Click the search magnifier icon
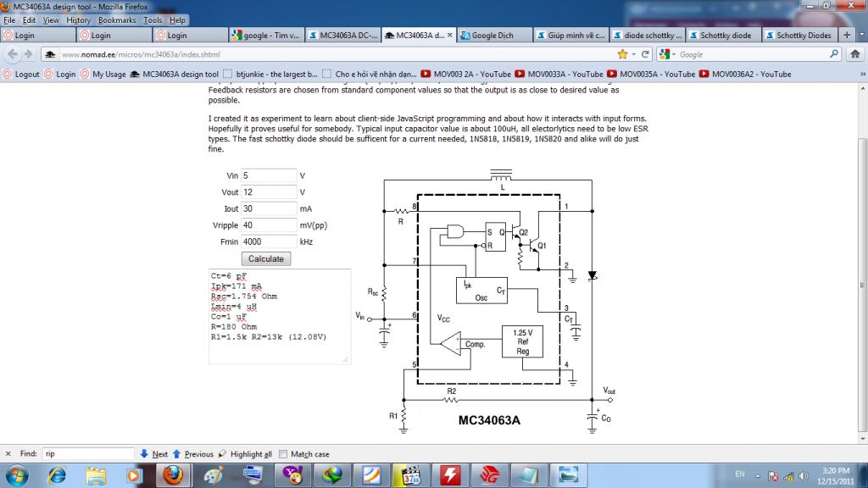Image resolution: width=868 pixels, height=488 pixels. click(x=834, y=54)
